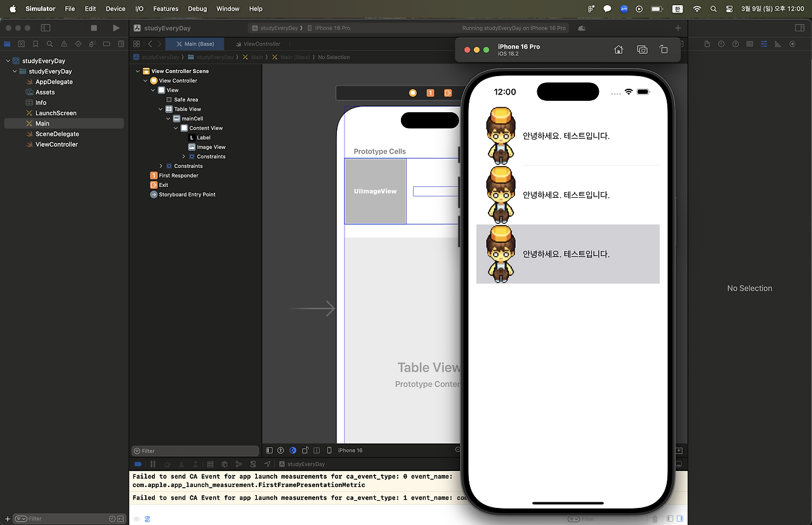812x525 pixels.
Task: Expand Constraints under View
Action: (x=160, y=166)
